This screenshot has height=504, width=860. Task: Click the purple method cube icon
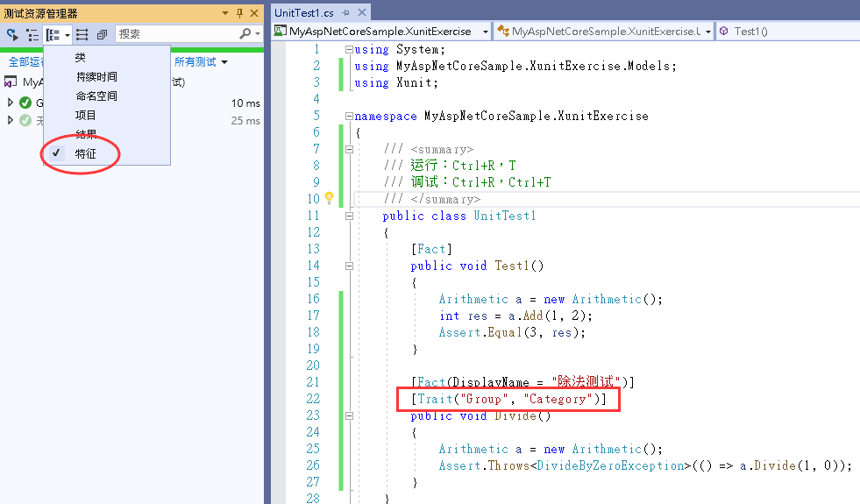point(724,32)
